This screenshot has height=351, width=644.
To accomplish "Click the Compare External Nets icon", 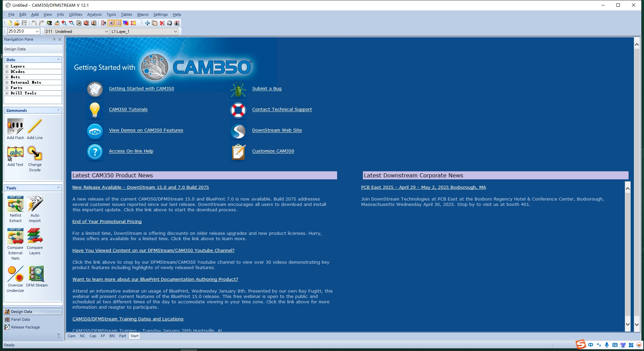I will pyautogui.click(x=15, y=236).
